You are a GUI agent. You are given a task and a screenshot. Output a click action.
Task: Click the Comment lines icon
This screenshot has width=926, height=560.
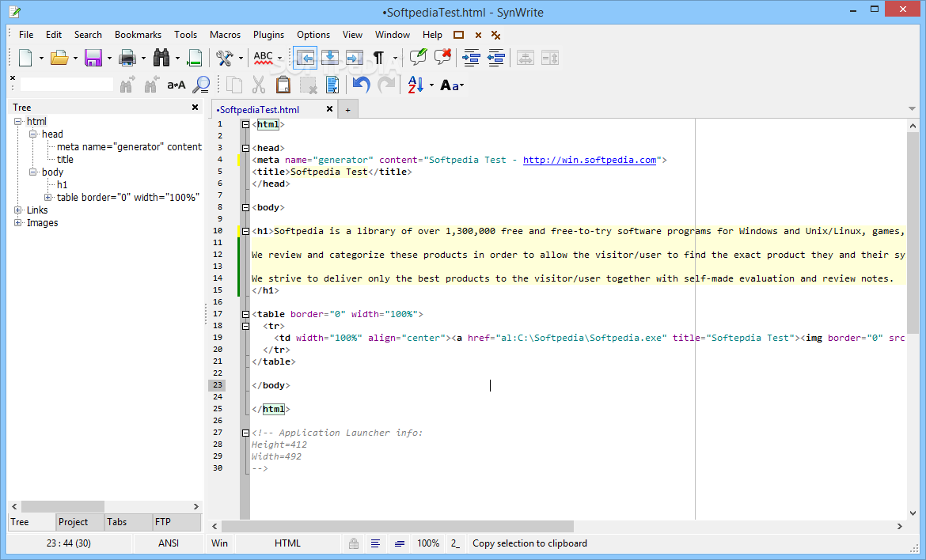[418, 57]
